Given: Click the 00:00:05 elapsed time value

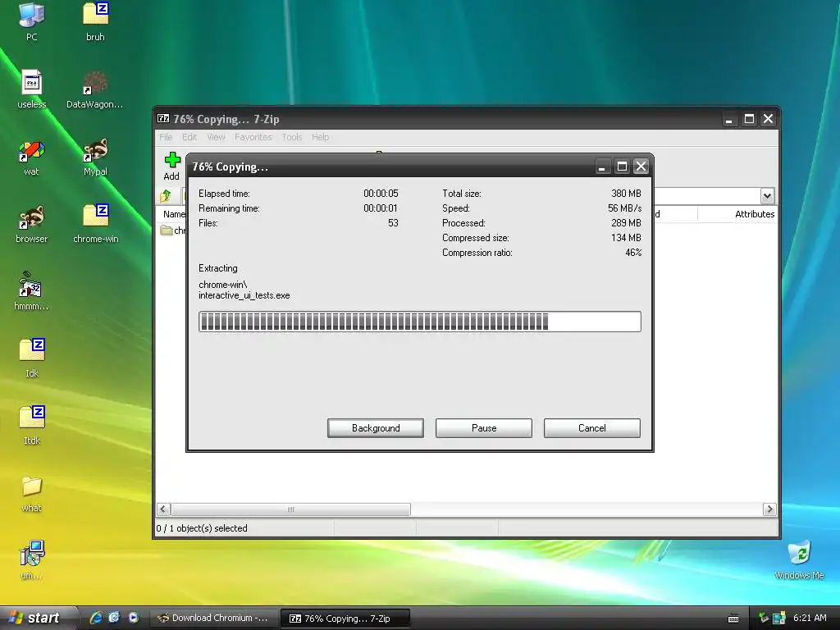Looking at the screenshot, I should point(381,194).
